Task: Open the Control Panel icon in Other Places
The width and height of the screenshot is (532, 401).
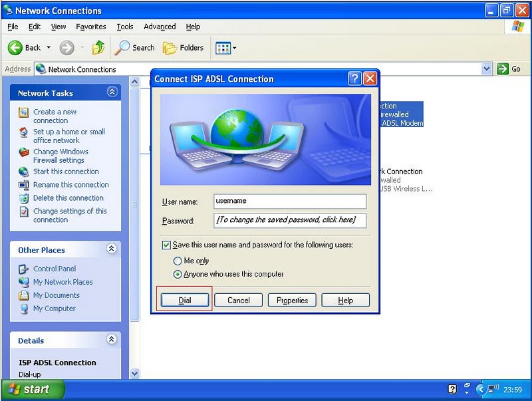Action: click(24, 269)
